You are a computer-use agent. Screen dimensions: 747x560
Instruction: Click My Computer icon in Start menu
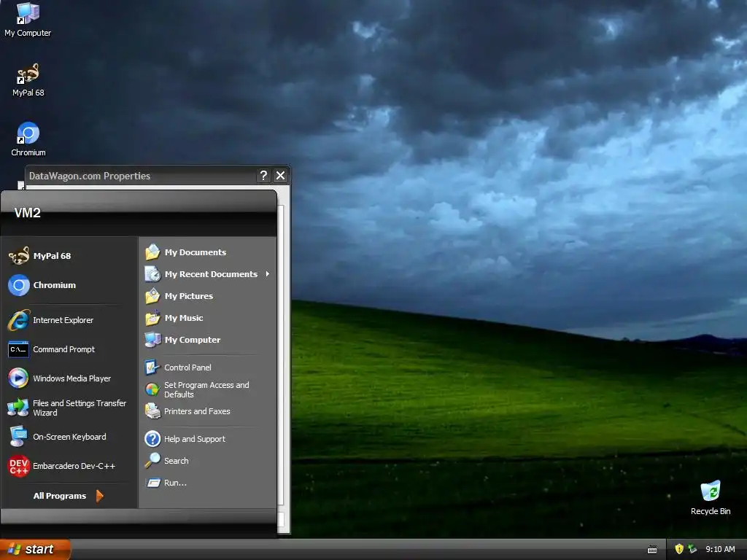click(x=152, y=340)
